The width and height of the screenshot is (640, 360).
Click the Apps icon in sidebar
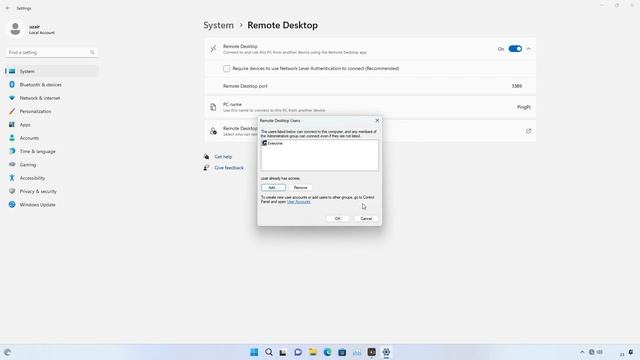(12, 124)
